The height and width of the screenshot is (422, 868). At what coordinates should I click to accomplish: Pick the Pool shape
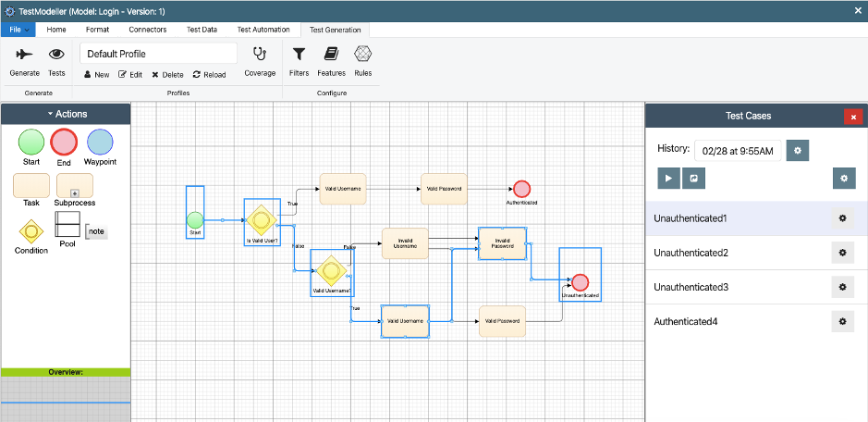(67, 224)
